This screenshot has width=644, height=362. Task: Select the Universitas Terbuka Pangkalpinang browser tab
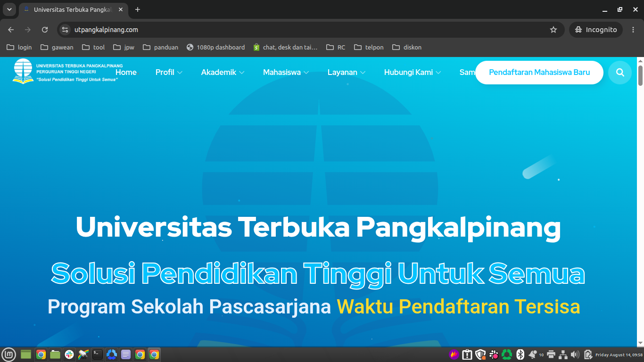(74, 9)
